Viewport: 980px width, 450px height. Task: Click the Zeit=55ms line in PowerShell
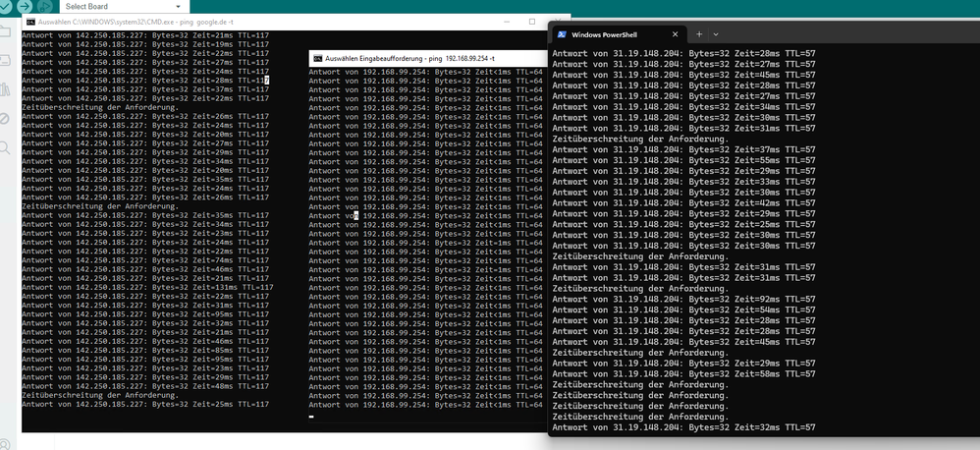(x=683, y=160)
